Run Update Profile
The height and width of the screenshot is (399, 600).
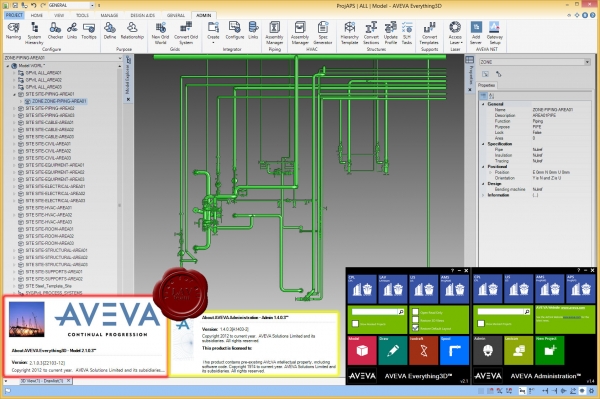[391, 33]
